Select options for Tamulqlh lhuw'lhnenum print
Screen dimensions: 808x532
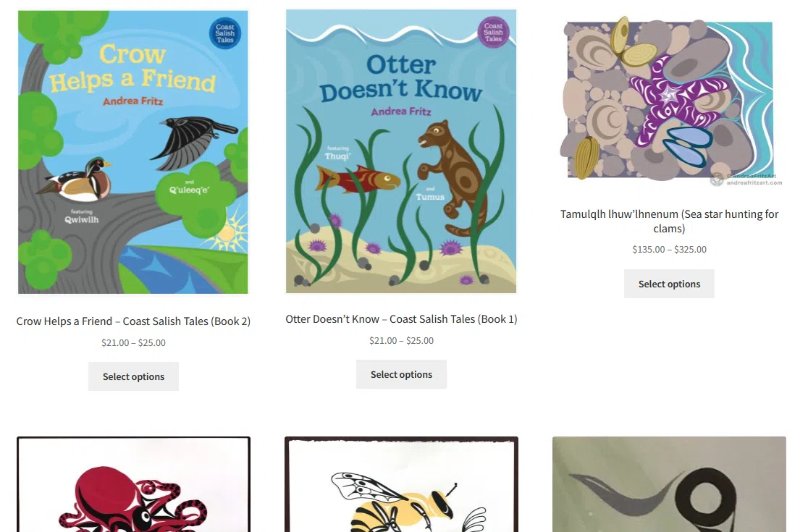coord(669,284)
